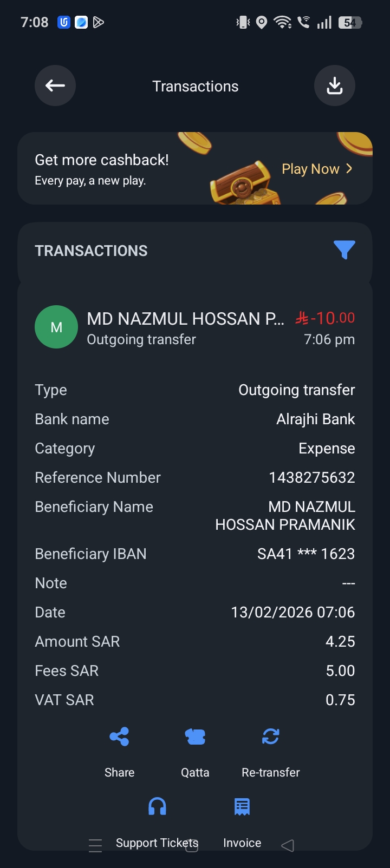Tap the TRANSACTIONS section header
Image resolution: width=390 pixels, height=868 pixels.
(x=91, y=251)
